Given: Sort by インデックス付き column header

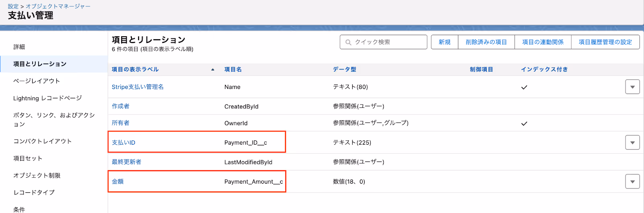Looking at the screenshot, I should pyautogui.click(x=545, y=70).
